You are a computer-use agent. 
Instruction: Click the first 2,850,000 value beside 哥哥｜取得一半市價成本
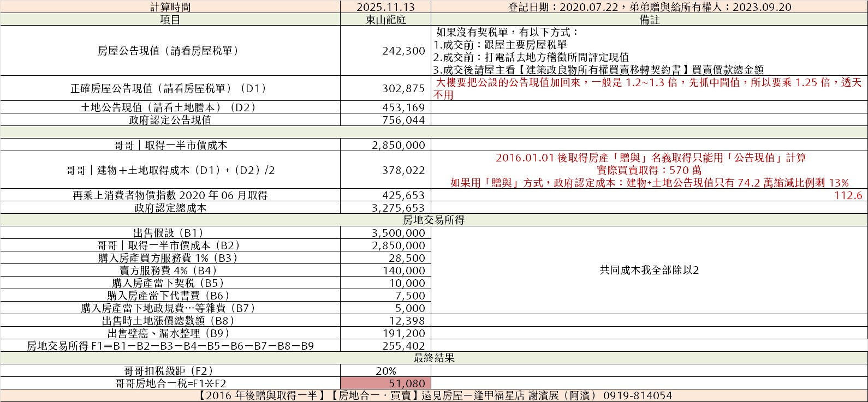pos(398,145)
